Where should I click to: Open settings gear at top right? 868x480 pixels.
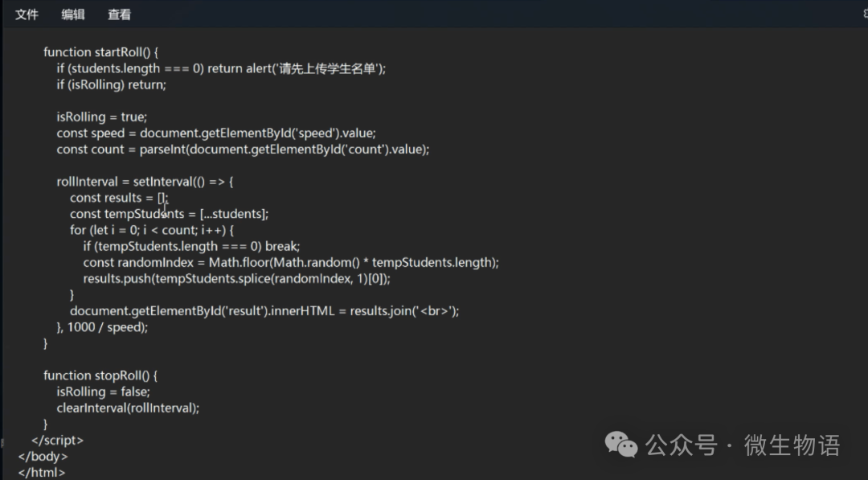pos(864,14)
